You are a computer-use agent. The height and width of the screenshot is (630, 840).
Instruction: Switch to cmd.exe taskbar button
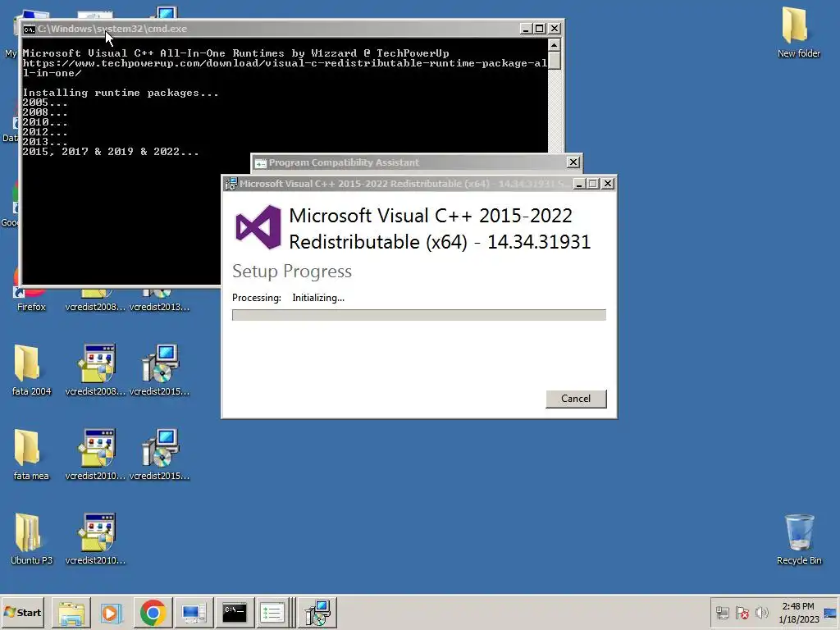234,613
